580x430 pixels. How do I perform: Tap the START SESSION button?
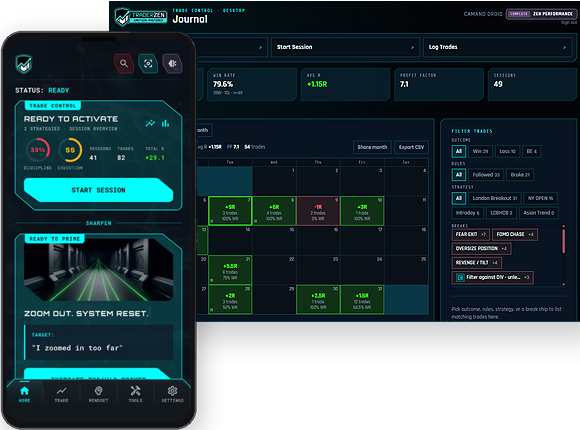click(98, 190)
